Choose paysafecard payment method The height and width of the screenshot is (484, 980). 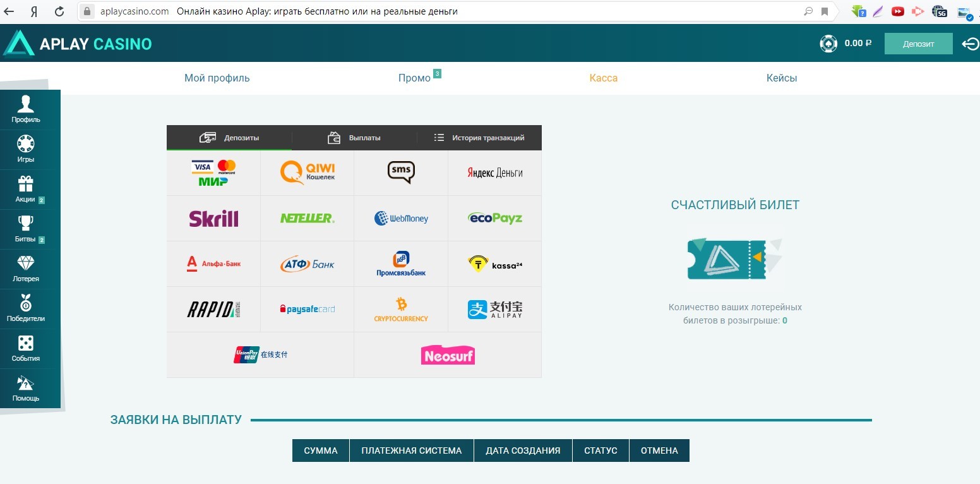(308, 310)
